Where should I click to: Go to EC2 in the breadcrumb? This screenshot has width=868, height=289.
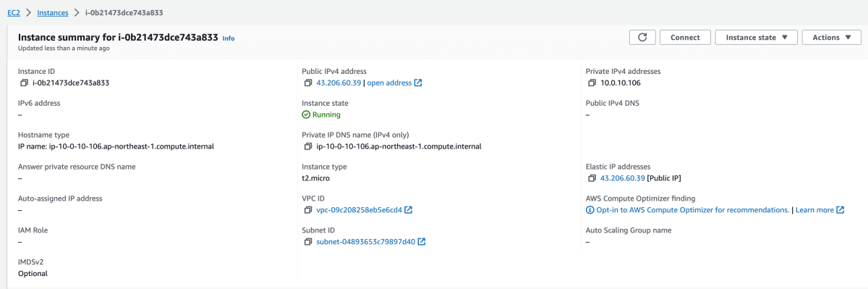tap(13, 12)
